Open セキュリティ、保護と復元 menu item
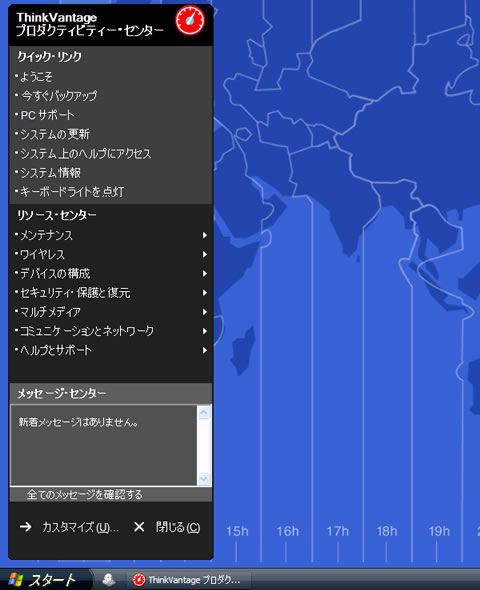Image resolution: width=480 pixels, height=590 pixels. [x=73, y=293]
